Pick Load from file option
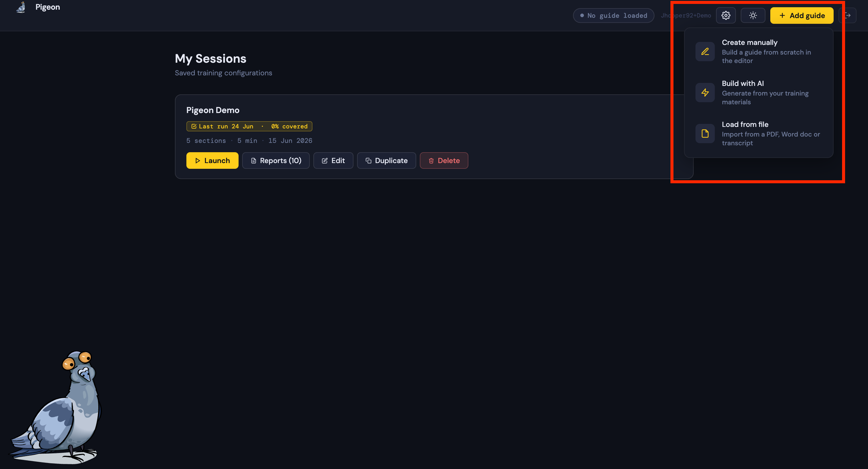This screenshot has width=868, height=469. (x=759, y=134)
